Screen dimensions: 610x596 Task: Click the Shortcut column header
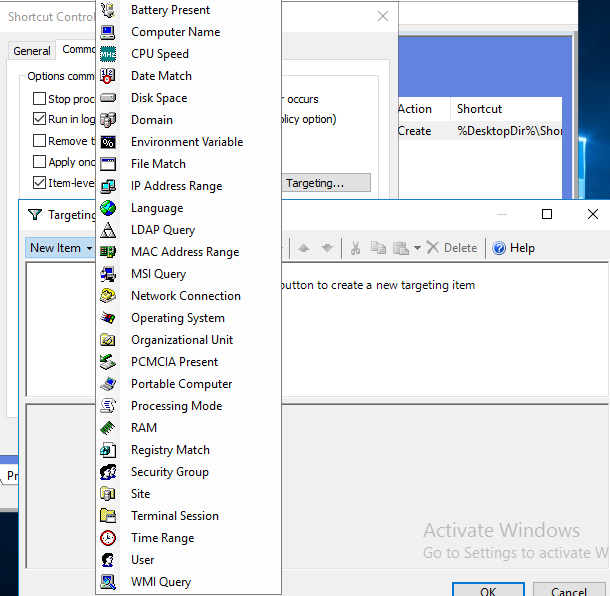click(x=506, y=109)
